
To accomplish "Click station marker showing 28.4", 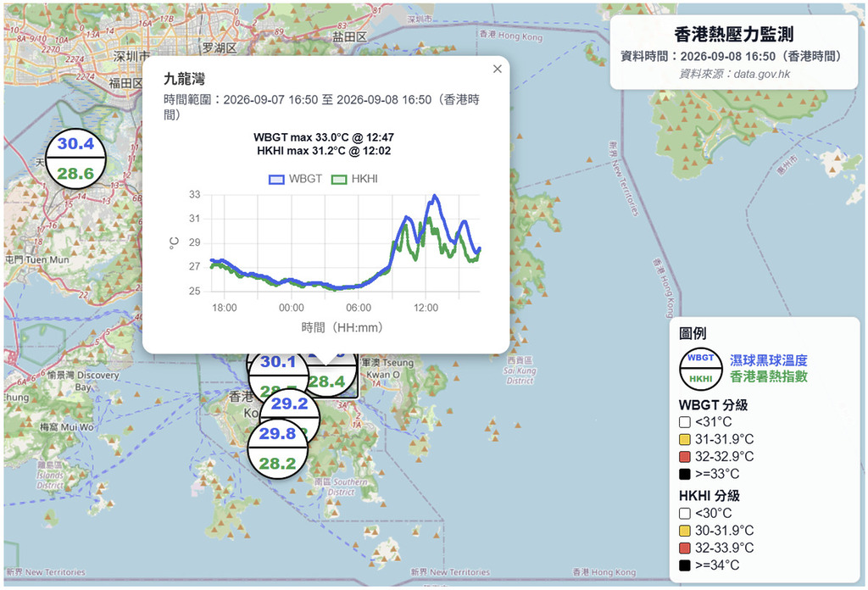I will 332,380.
